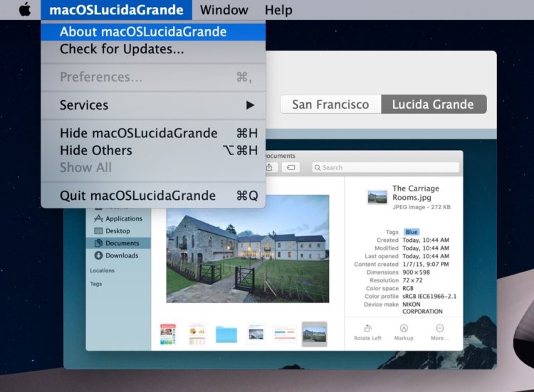This screenshot has height=392, width=534.
Task: Click the Tags sidebar heading
Action: [95, 283]
